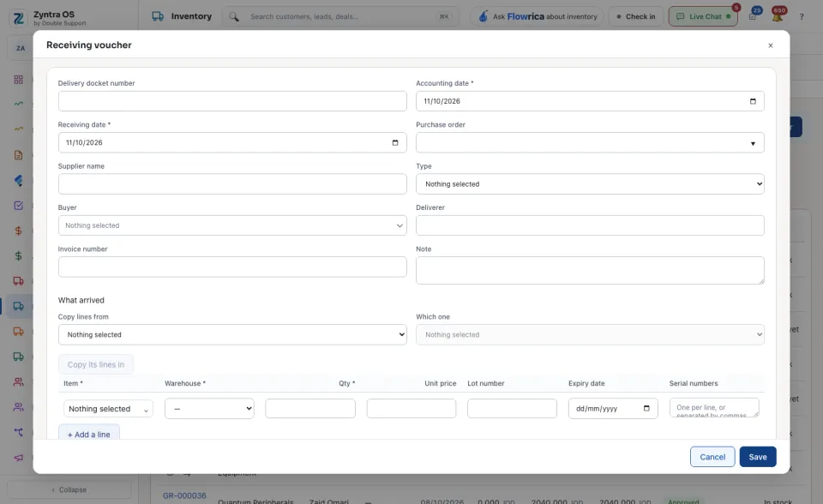Expand the Purchase order dropdown
This screenshot has width=823, height=504.
click(590, 143)
